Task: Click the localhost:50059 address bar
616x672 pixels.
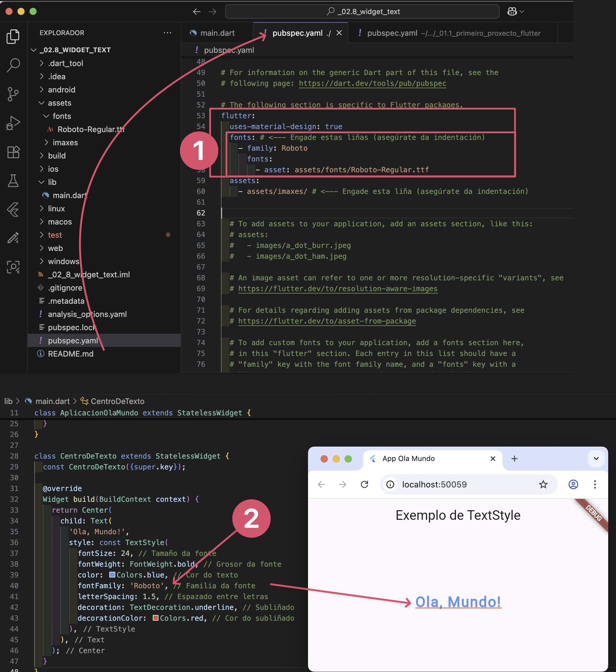Action: [434, 484]
